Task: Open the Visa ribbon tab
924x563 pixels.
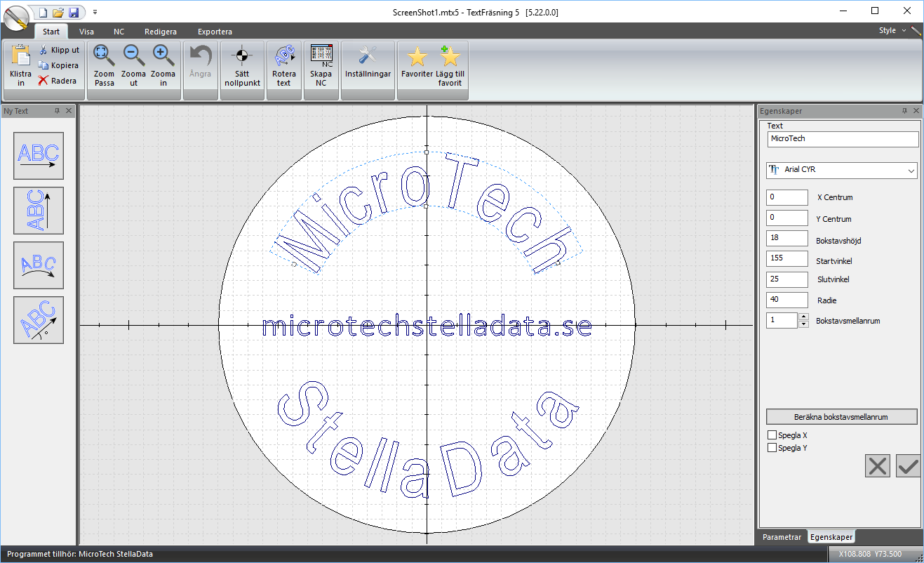Action: 86,32
